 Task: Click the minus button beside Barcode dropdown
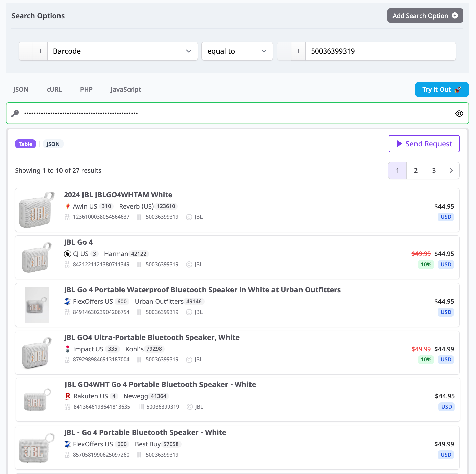click(x=26, y=51)
